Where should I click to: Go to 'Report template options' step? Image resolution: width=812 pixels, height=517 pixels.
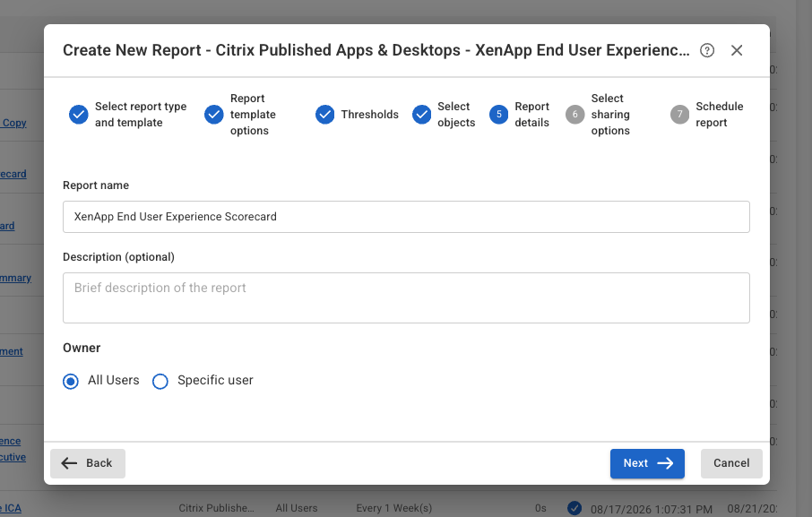[x=240, y=115]
